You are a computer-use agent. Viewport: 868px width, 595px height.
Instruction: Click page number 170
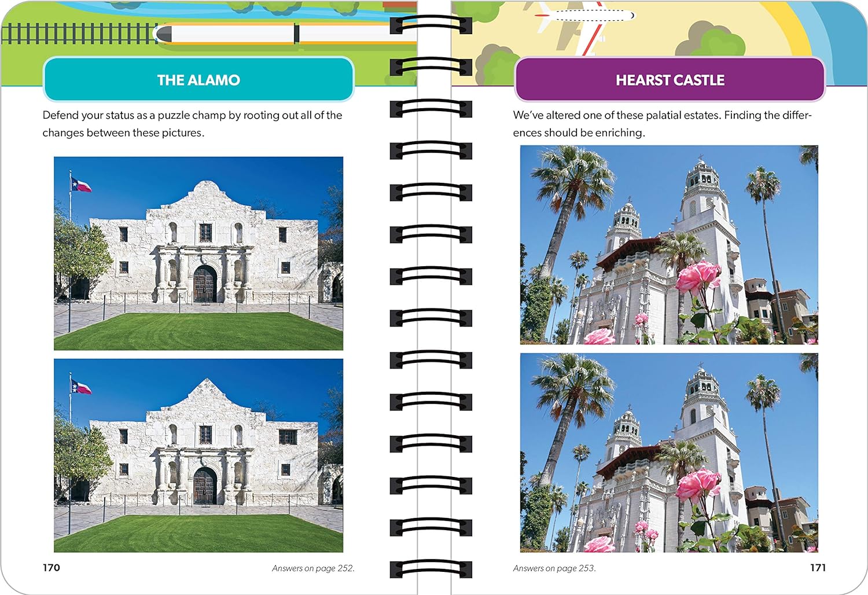(52, 567)
